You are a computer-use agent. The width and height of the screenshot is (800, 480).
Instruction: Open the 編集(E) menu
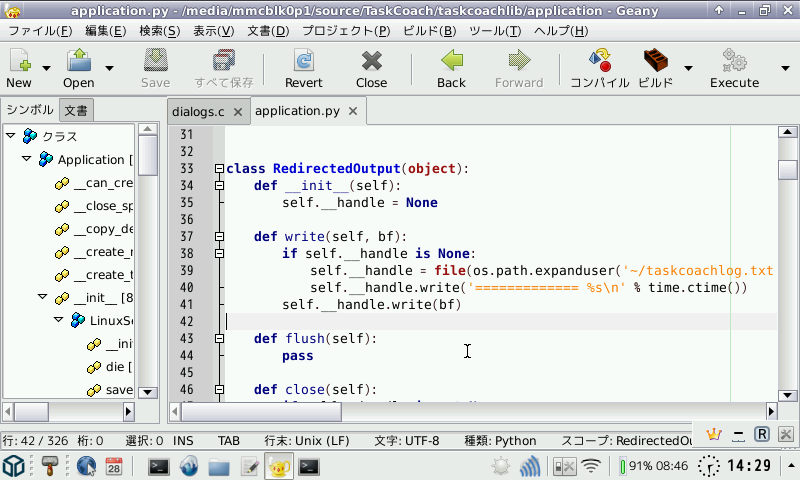[106, 31]
